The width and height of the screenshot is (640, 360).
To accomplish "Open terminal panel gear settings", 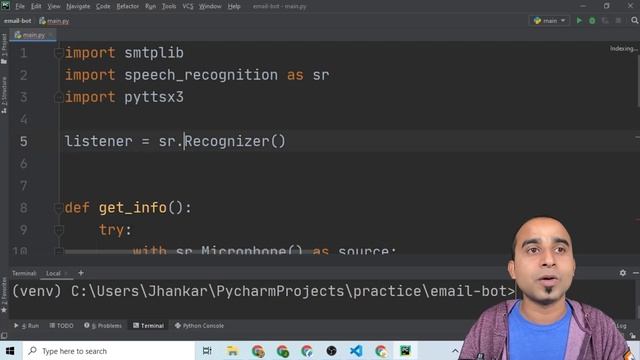I will (622, 273).
